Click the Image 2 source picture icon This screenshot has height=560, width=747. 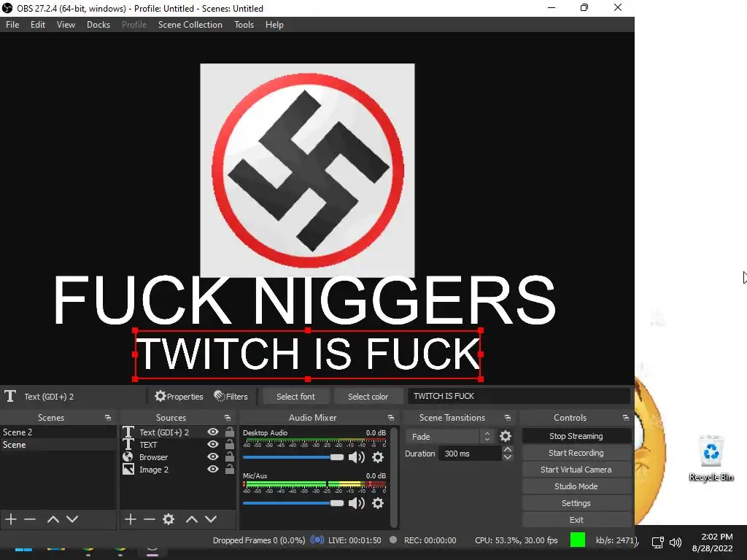tap(128, 469)
